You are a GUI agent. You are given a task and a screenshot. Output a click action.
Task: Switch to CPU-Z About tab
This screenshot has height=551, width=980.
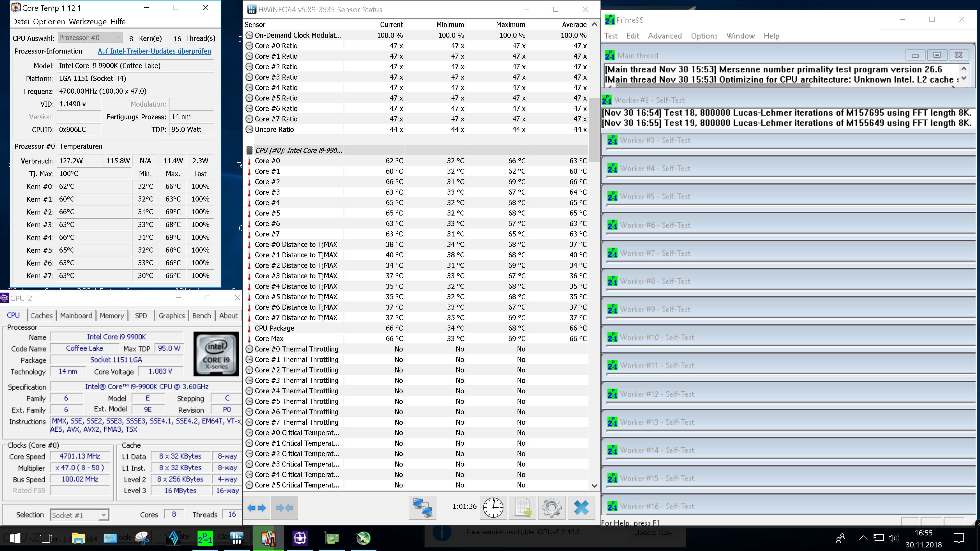click(x=228, y=316)
